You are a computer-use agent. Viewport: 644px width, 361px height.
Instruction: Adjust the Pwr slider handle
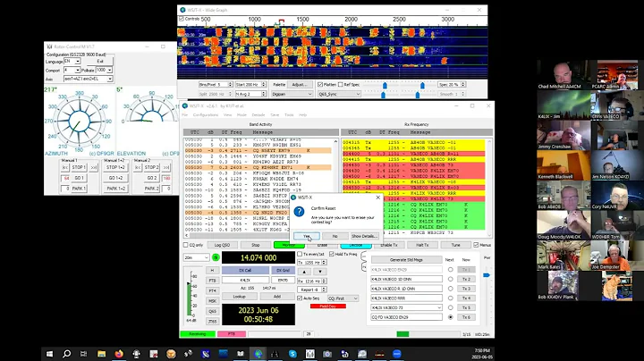pos(487,275)
